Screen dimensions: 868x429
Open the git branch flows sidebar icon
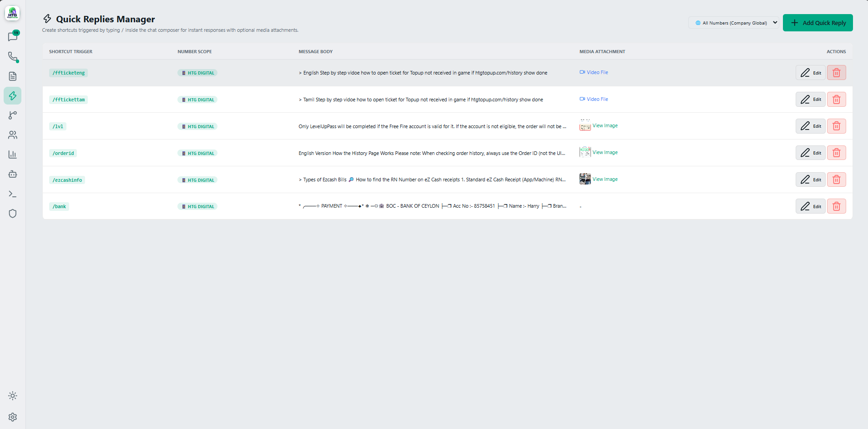pyautogui.click(x=13, y=115)
